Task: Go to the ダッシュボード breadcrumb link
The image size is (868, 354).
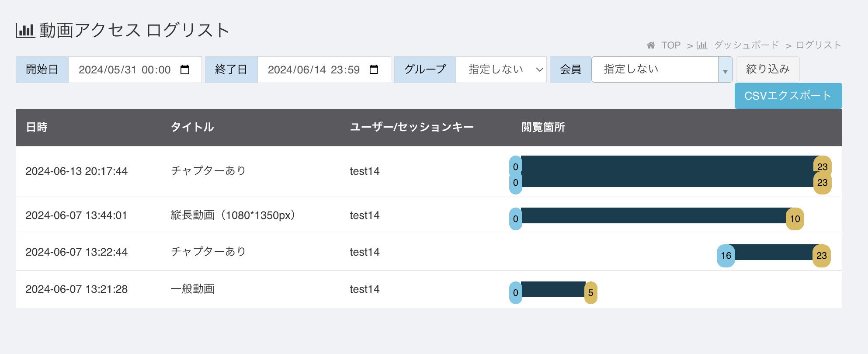Action: (x=746, y=45)
